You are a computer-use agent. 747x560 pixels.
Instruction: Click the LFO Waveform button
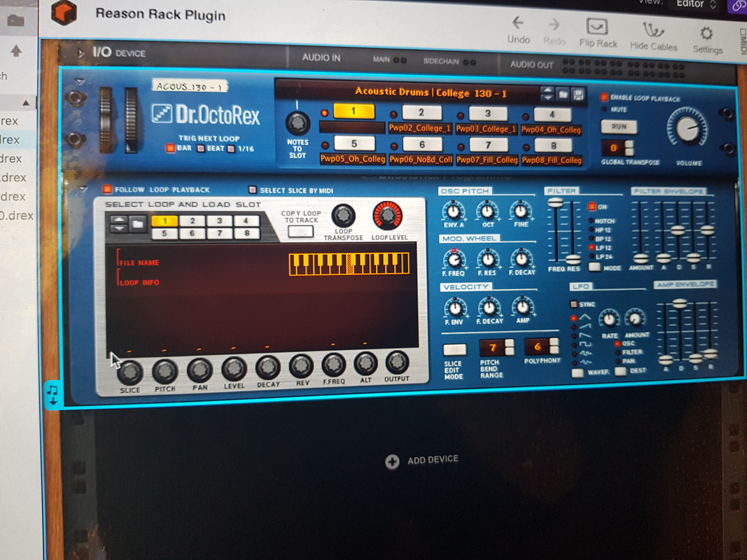point(578,373)
